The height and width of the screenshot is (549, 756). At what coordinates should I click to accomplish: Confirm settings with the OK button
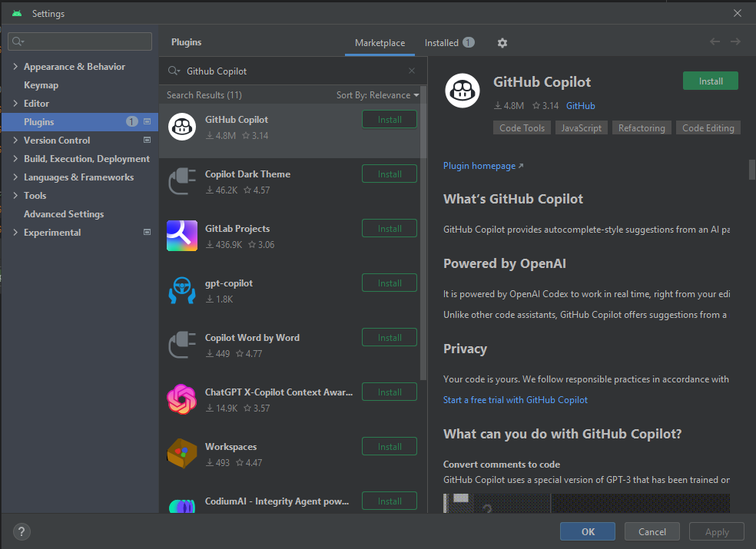coord(587,531)
